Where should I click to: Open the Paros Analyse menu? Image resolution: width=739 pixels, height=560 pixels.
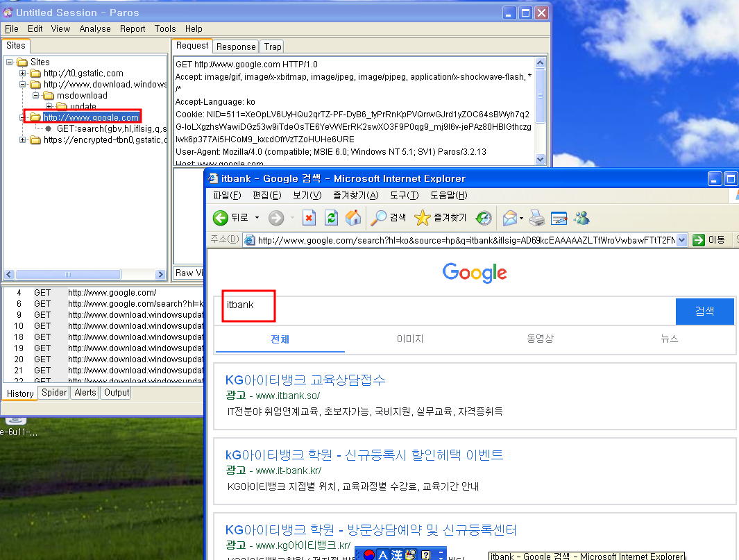point(95,28)
